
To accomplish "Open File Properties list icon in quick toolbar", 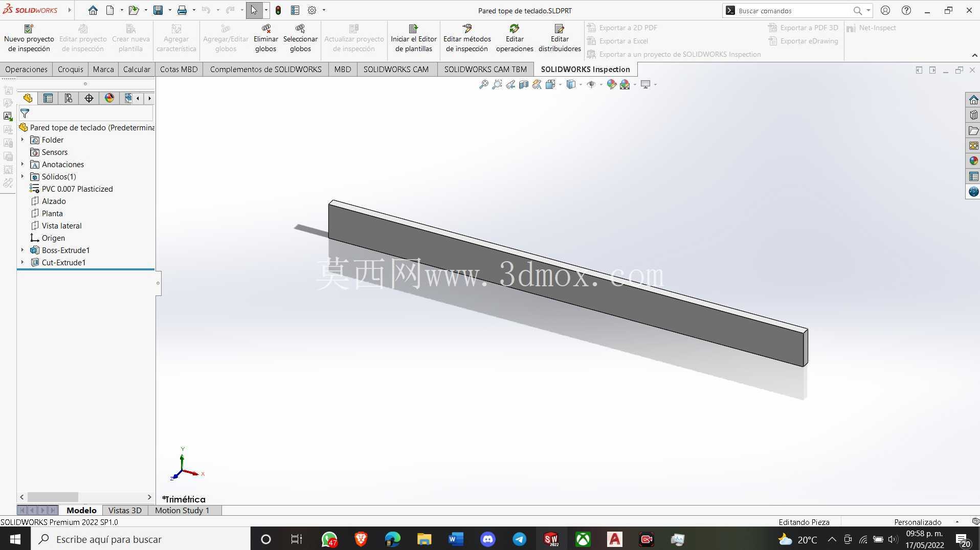I will click(295, 10).
